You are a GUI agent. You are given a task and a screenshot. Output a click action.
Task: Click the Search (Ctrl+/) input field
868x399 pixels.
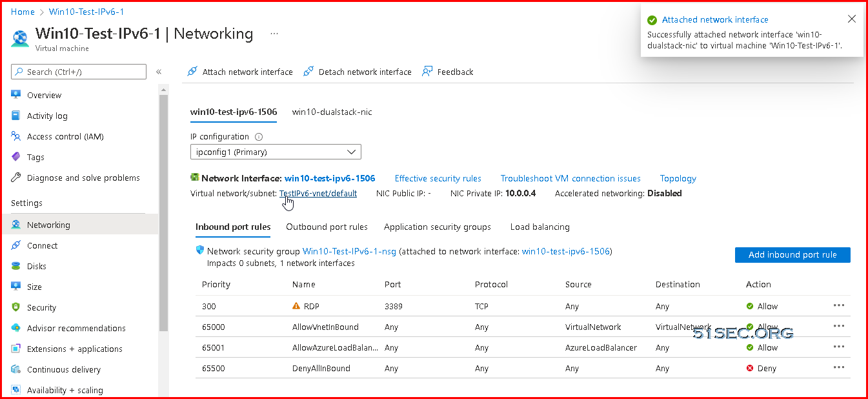pyautogui.click(x=79, y=72)
